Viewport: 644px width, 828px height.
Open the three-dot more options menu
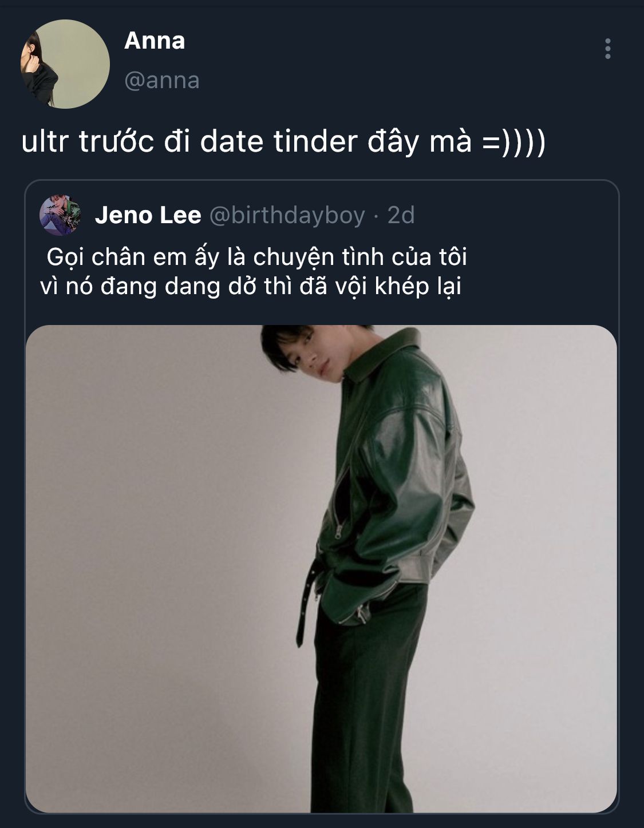(607, 49)
